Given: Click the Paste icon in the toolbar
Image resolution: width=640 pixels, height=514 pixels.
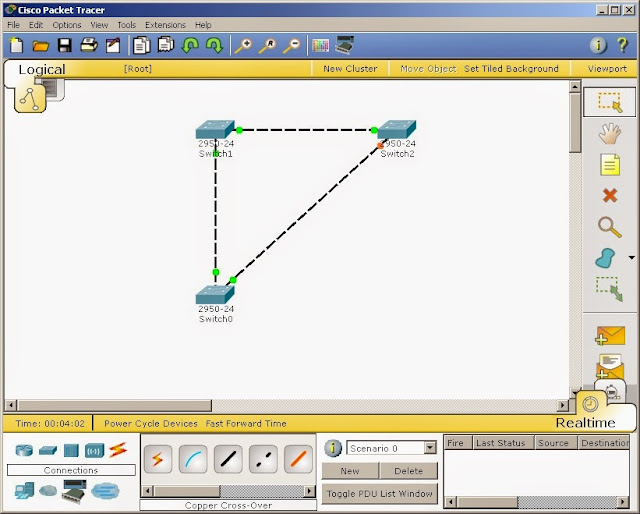Looking at the screenshot, I should pos(166,45).
